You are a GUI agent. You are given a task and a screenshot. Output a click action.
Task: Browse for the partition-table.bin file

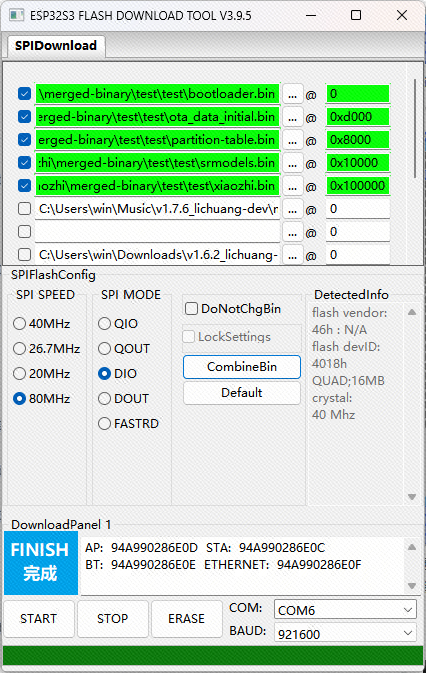[293, 140]
